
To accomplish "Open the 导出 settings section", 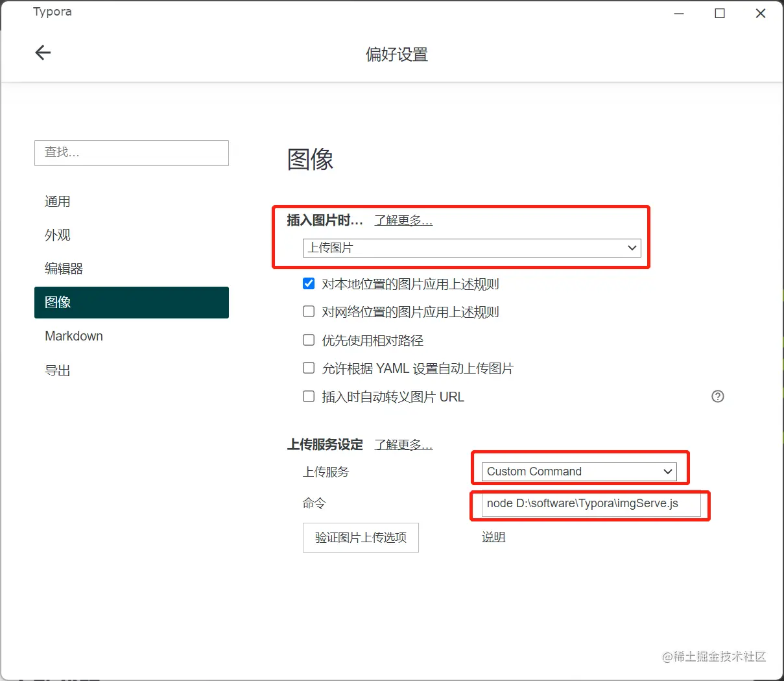I will click(x=132, y=370).
